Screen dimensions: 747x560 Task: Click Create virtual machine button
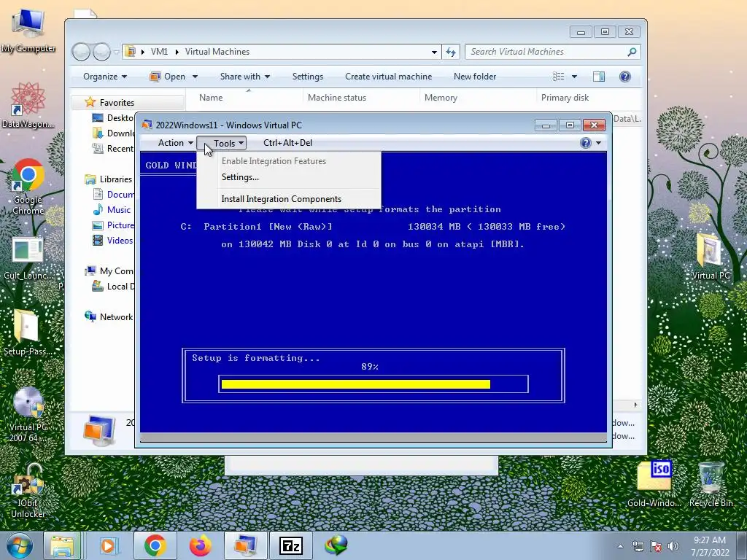pyautogui.click(x=388, y=76)
